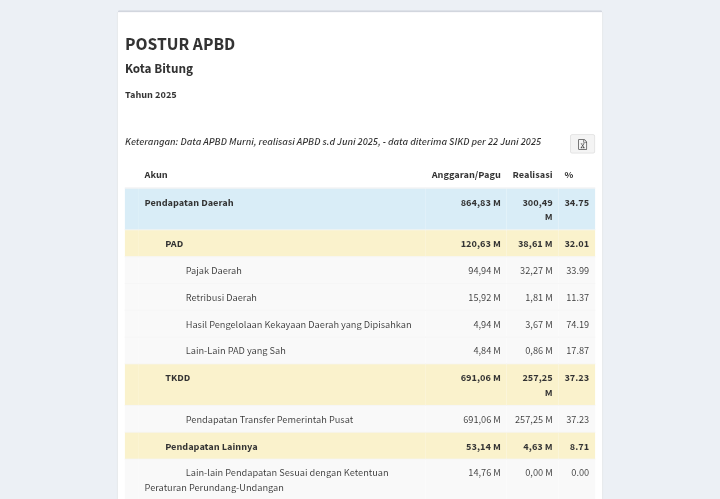Expand the TKDD category row

pos(177,378)
